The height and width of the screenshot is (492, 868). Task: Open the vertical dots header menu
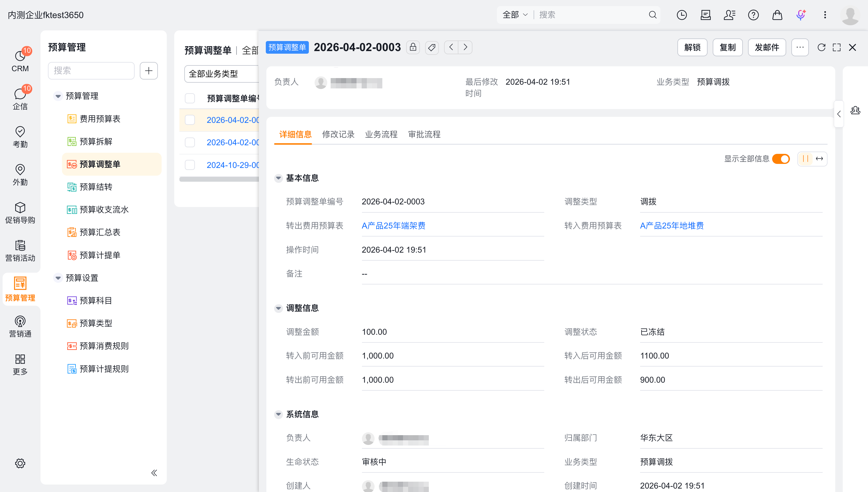coord(825,15)
